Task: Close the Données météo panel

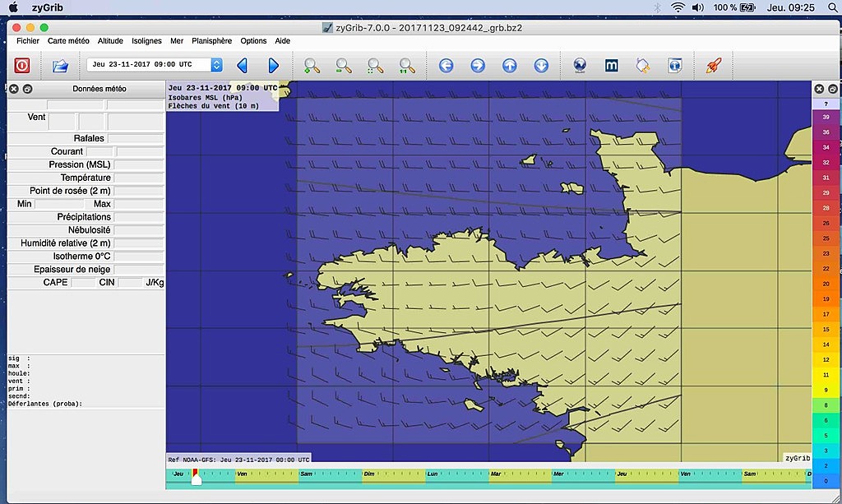Action: pos(13,89)
